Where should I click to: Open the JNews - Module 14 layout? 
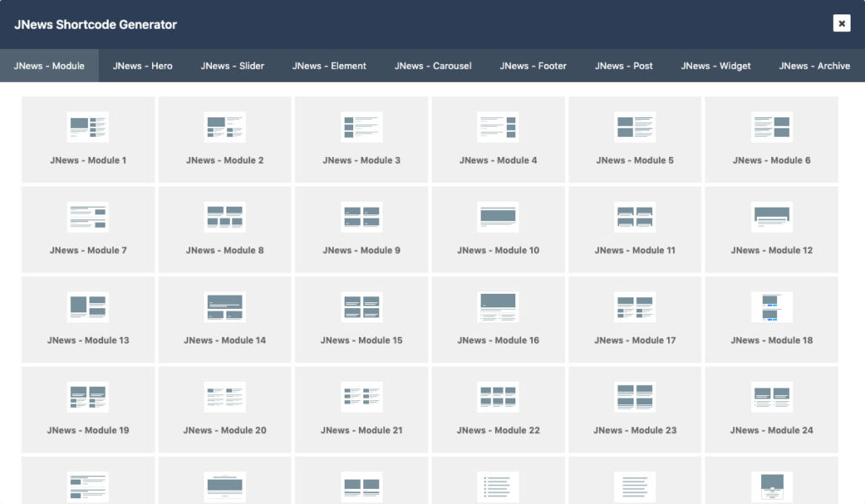(x=225, y=319)
